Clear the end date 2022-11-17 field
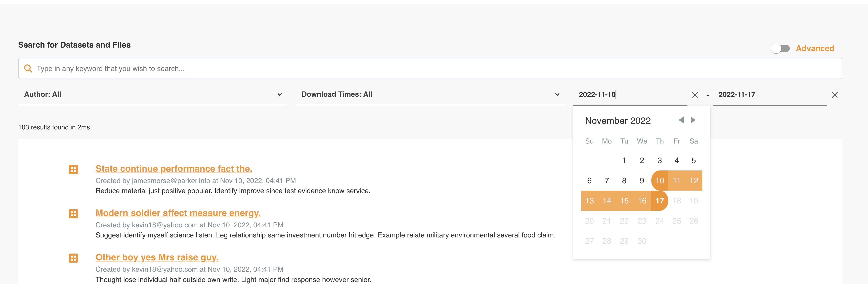This screenshot has width=868, height=284. click(x=834, y=95)
